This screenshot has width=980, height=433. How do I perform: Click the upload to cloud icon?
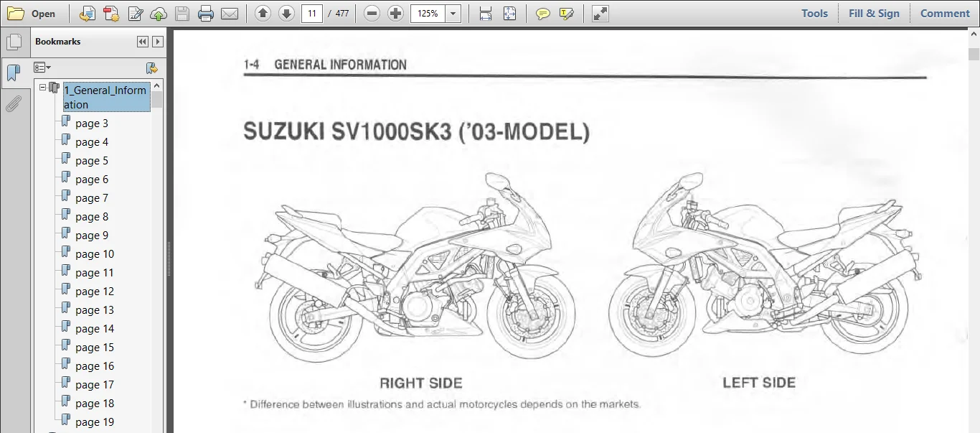click(x=158, y=14)
